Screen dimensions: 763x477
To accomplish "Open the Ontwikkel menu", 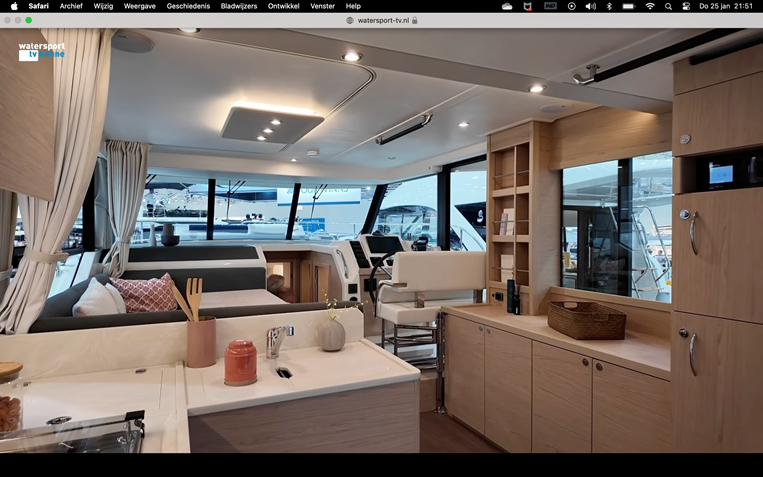I will click(284, 6).
